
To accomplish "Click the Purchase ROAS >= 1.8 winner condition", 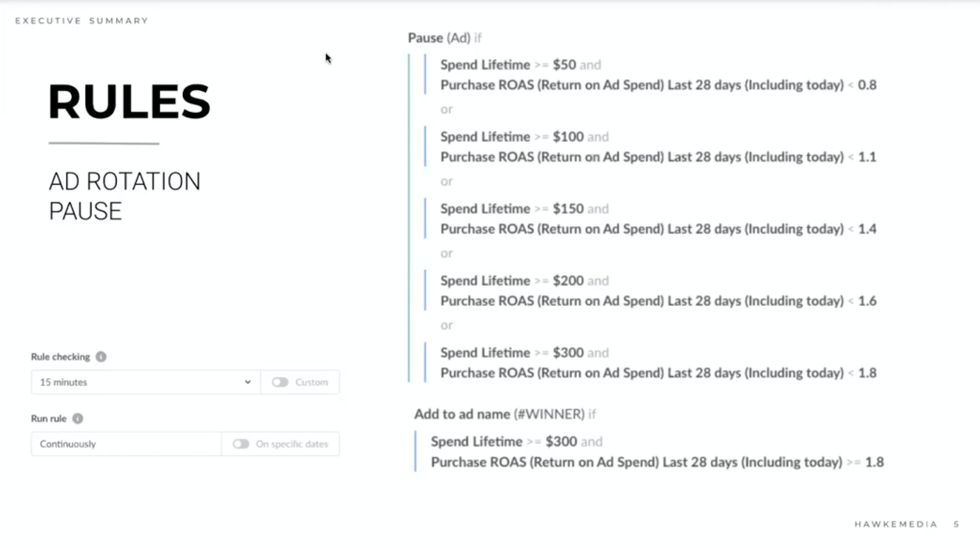I will [x=657, y=462].
